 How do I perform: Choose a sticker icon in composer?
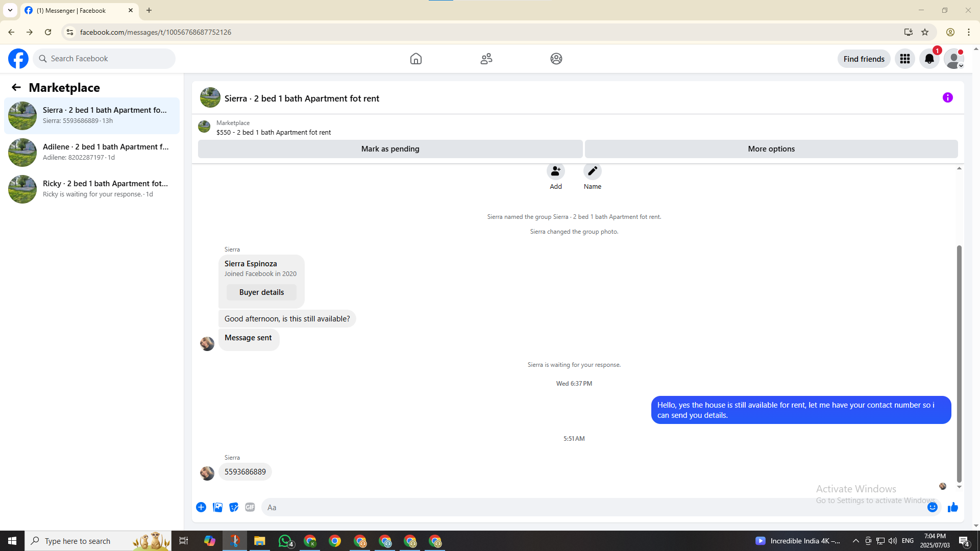pos(234,507)
